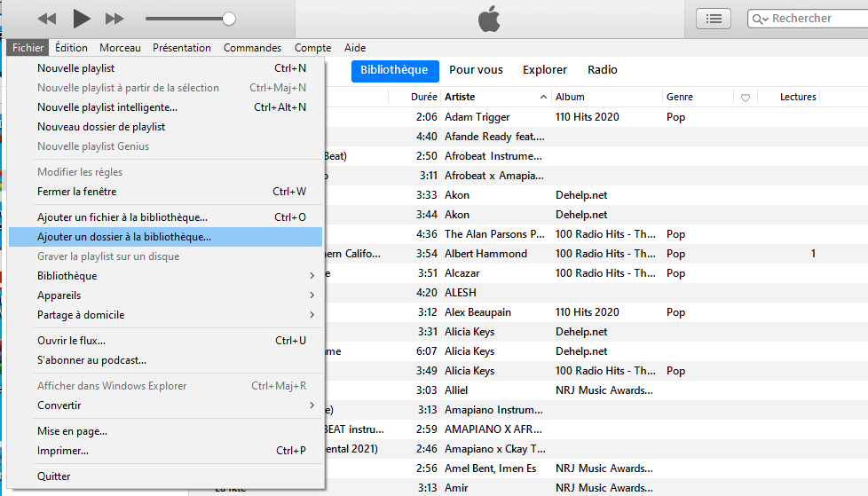Open the Morceau menu
The width and height of the screenshot is (868, 496).
120,48
